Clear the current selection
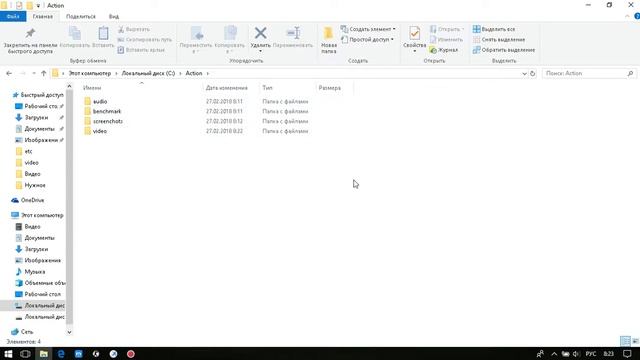The width and height of the screenshot is (640, 360). pos(499,40)
